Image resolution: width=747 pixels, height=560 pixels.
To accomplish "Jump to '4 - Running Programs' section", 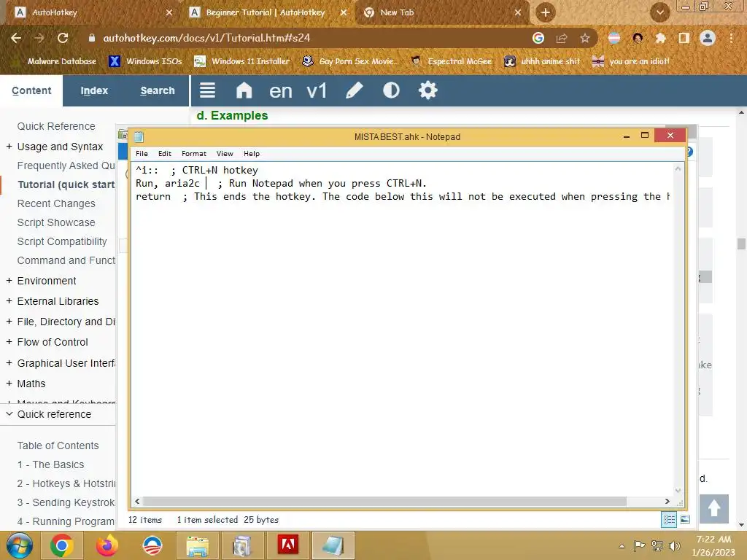I will click(x=66, y=521).
